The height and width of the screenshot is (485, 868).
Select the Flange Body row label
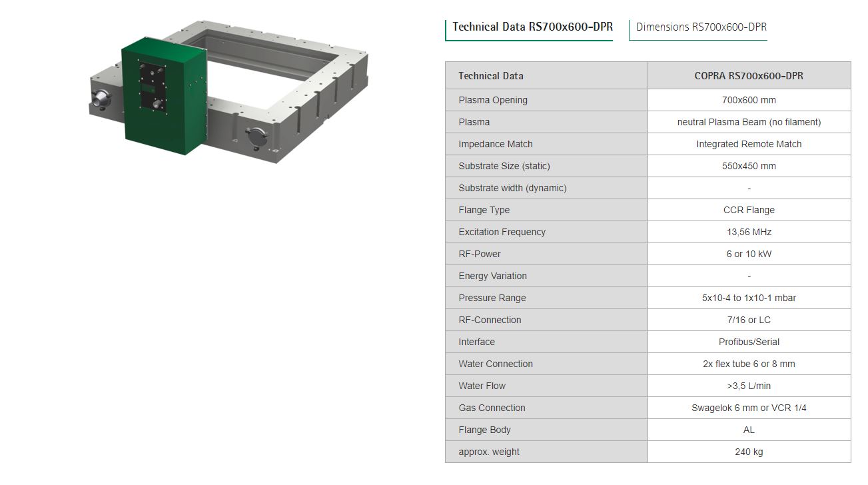coord(485,430)
